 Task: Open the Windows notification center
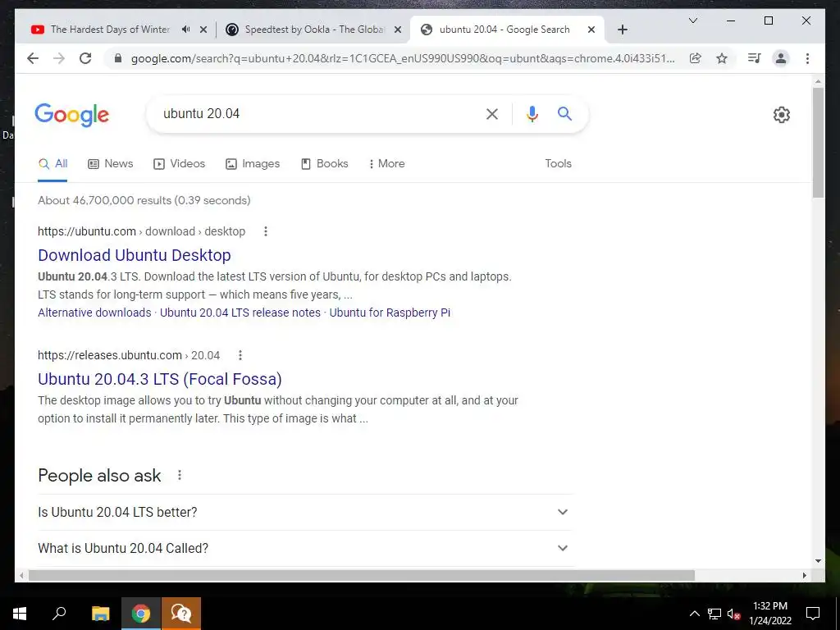(x=813, y=614)
